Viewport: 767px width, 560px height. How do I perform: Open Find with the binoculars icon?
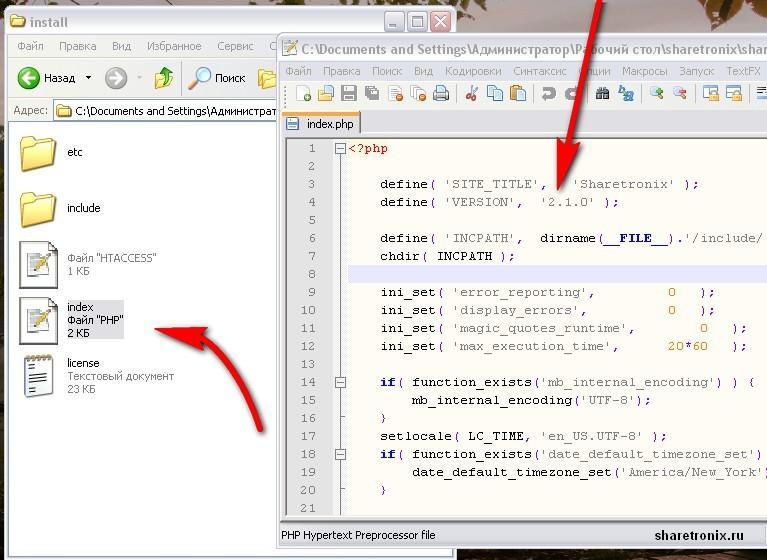(x=602, y=93)
